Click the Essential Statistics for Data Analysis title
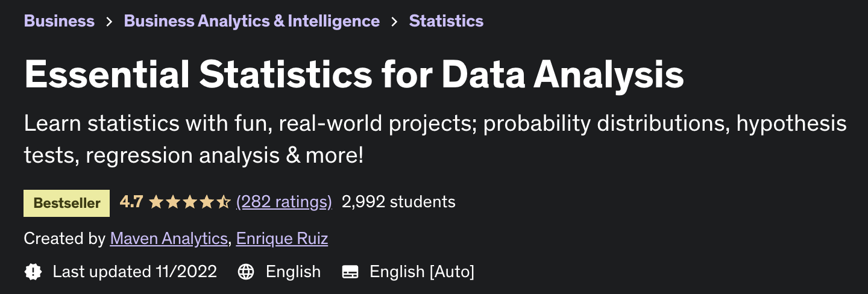This screenshot has width=868, height=294. 354,75
